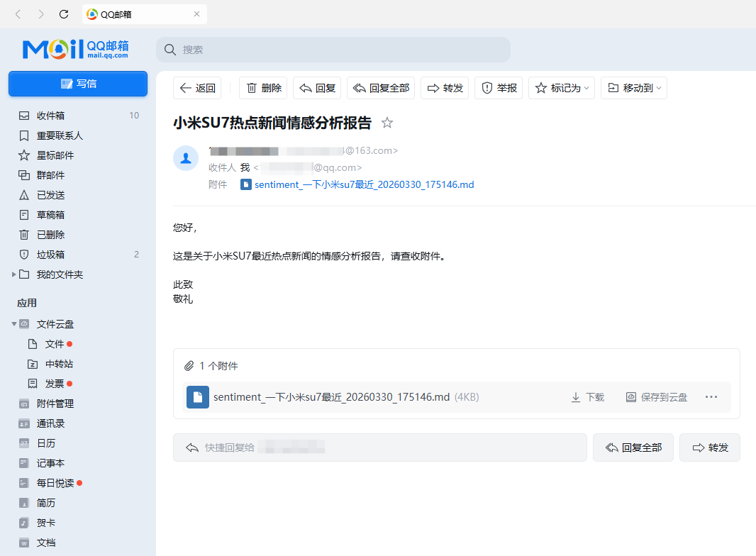Open the 移动到 dropdown
The height and width of the screenshot is (556, 756).
[634, 88]
